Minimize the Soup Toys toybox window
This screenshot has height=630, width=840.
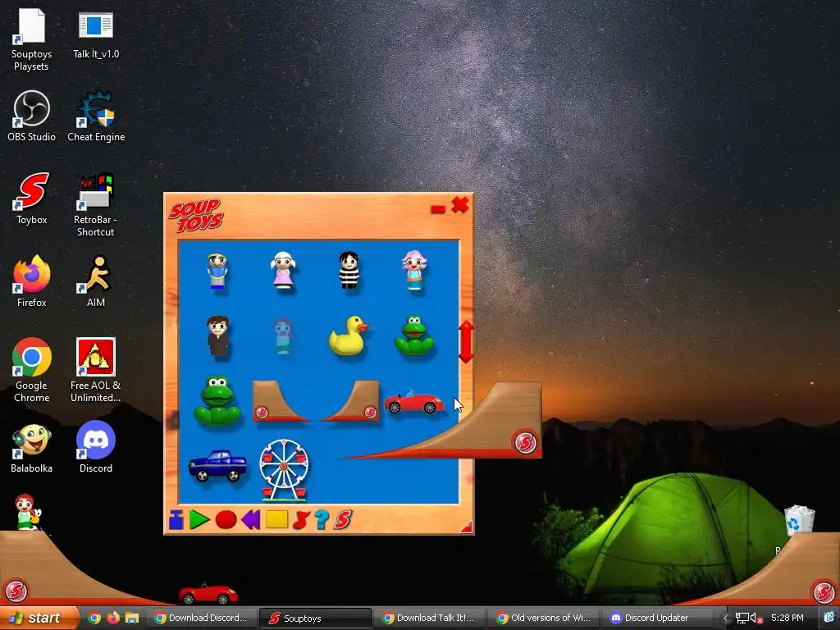click(438, 209)
